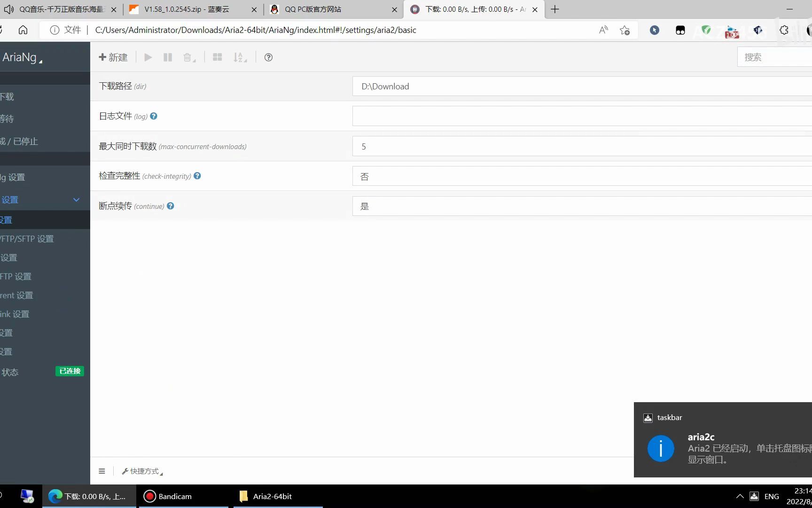812x508 pixels.
Task: Start selected tasks with the play icon
Action: point(148,57)
